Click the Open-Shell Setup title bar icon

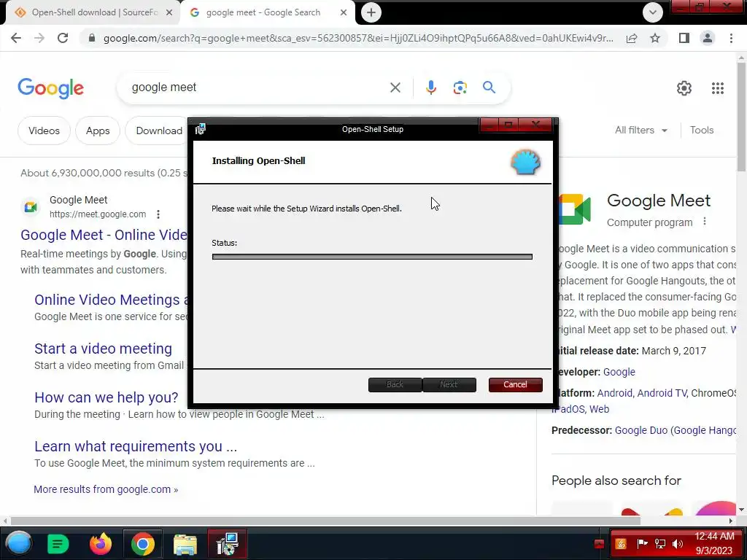[x=200, y=128]
